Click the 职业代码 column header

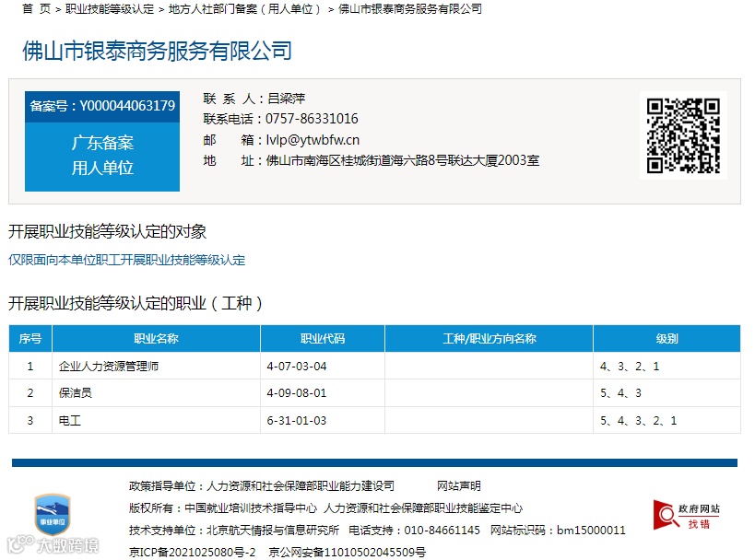pyautogui.click(x=323, y=338)
